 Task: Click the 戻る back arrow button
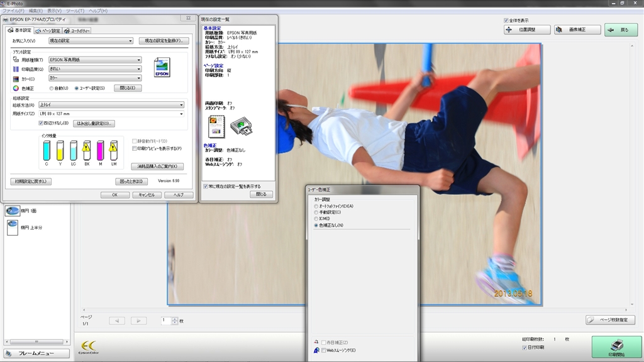tap(621, 30)
